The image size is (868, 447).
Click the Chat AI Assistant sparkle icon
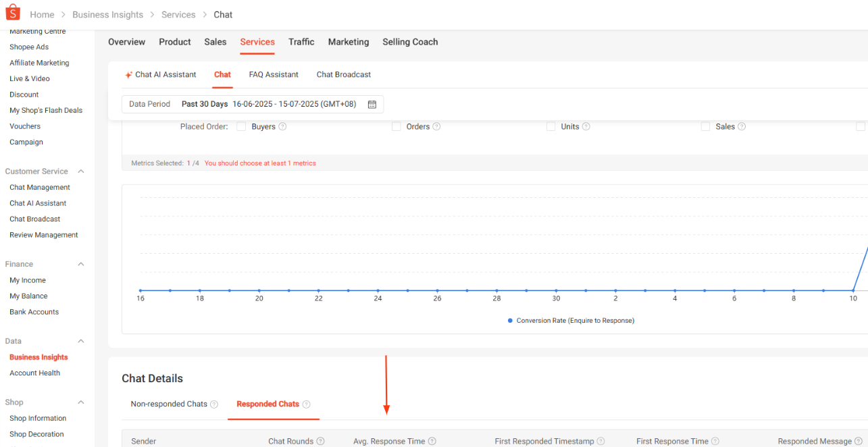[128, 75]
